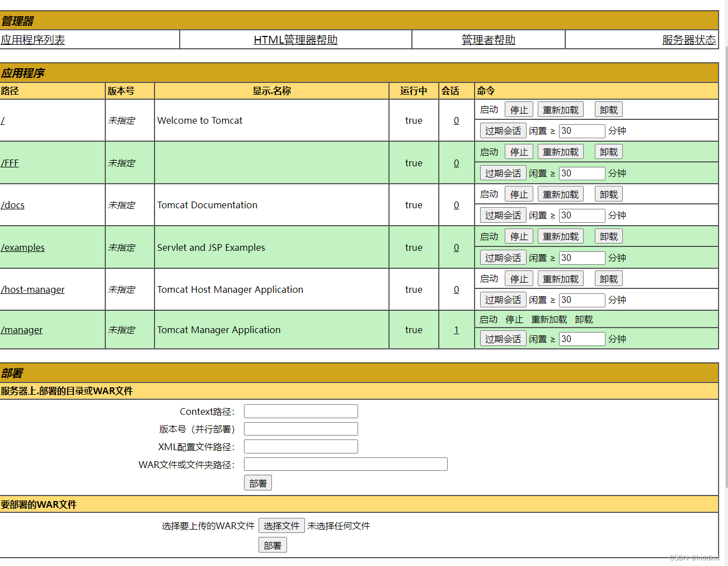Select the 'Tomcat Host Manager Application' display name
This screenshot has height=566, width=728.
pos(230,289)
